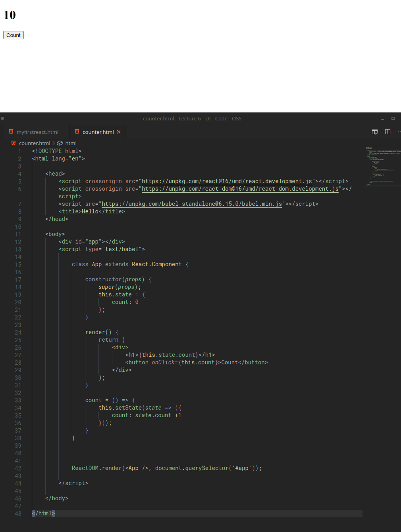Follow the react.development.js unpkg link

point(227,181)
